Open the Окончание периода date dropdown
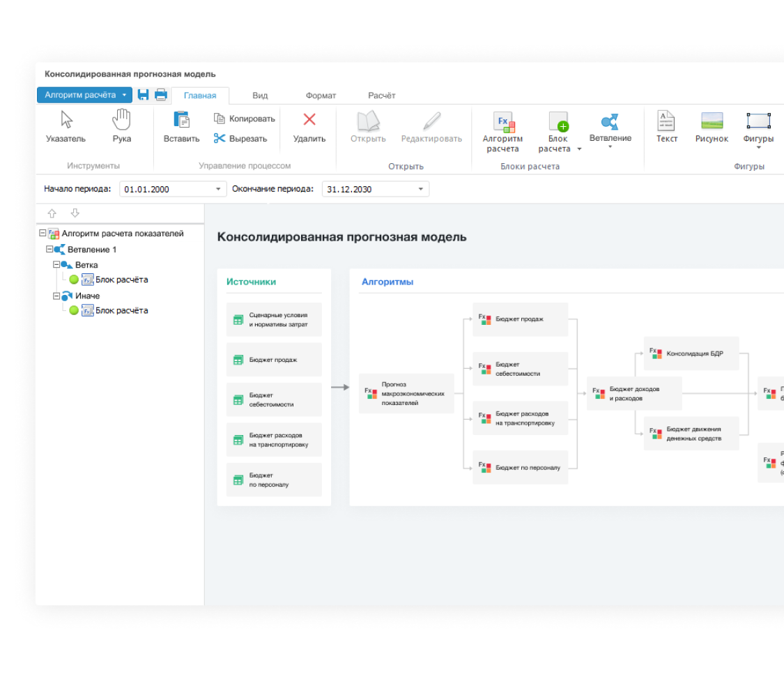Image resolution: width=784 pixels, height=686 pixels. tap(420, 189)
